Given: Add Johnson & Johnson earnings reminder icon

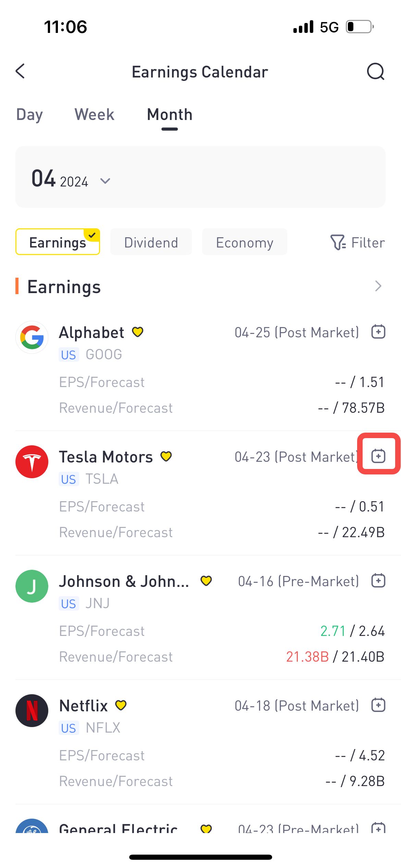Looking at the screenshot, I should tap(378, 580).
